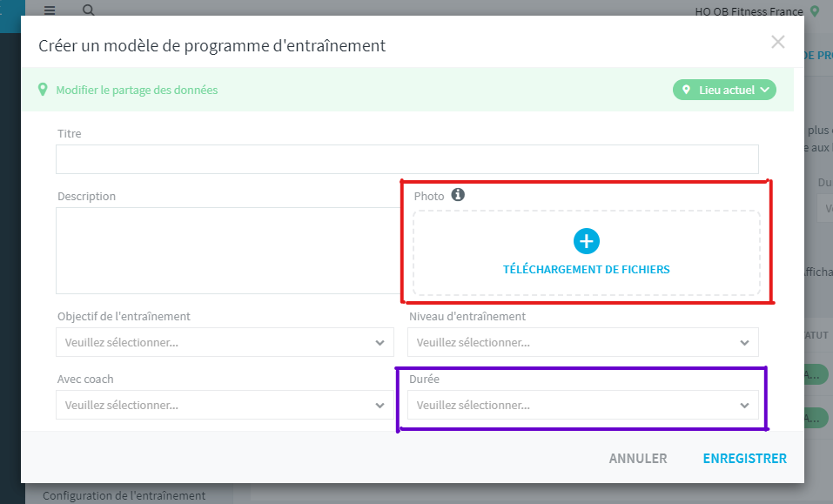Click the Annuler button

coord(638,459)
